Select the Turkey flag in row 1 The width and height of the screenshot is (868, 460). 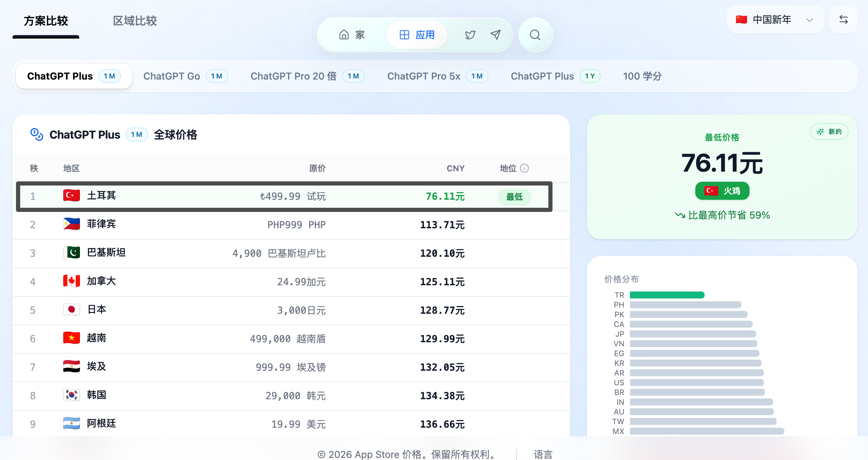[72, 195]
